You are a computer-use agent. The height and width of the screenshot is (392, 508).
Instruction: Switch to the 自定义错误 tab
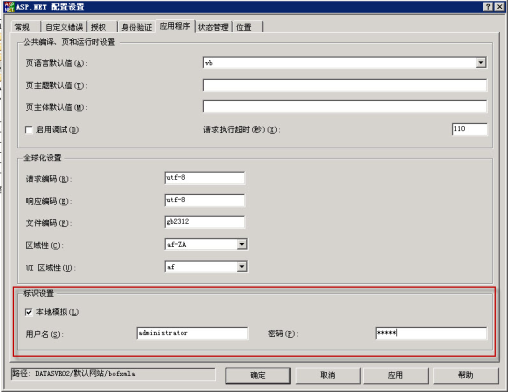pos(64,27)
